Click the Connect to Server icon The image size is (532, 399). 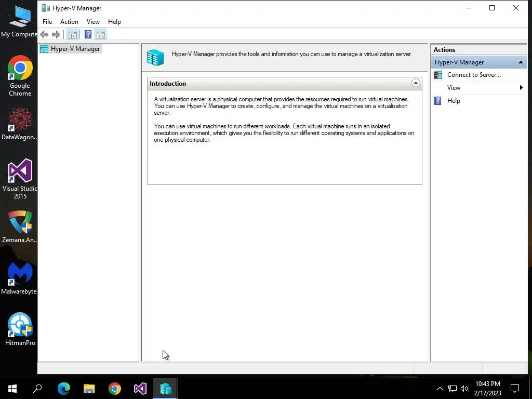tap(438, 75)
